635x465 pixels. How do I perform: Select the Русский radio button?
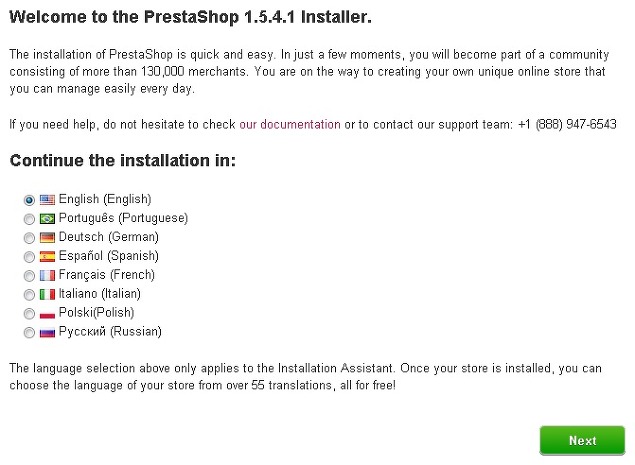pyautogui.click(x=29, y=333)
